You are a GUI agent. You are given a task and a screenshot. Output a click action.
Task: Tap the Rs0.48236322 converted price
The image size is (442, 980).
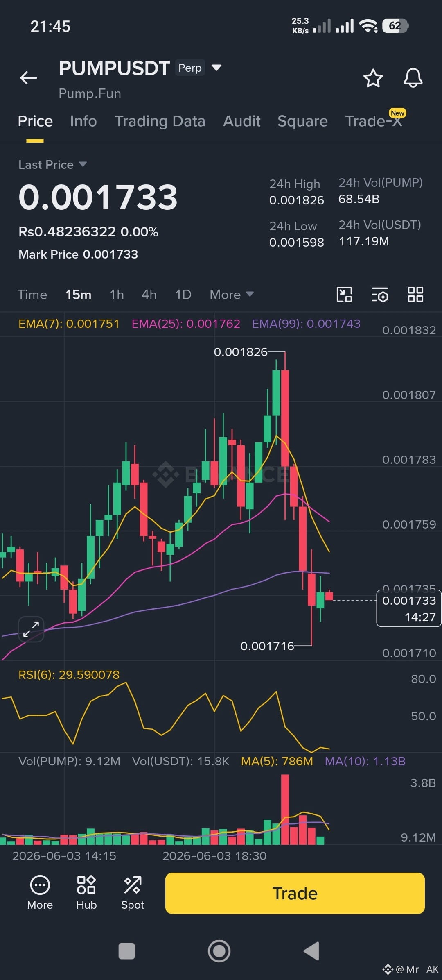coord(67,232)
